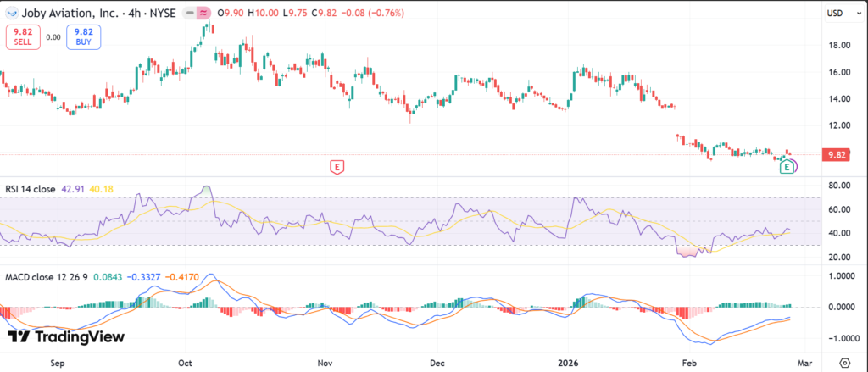Click the NYSE exchange label in title
This screenshot has width=868, height=372.
click(x=159, y=13)
